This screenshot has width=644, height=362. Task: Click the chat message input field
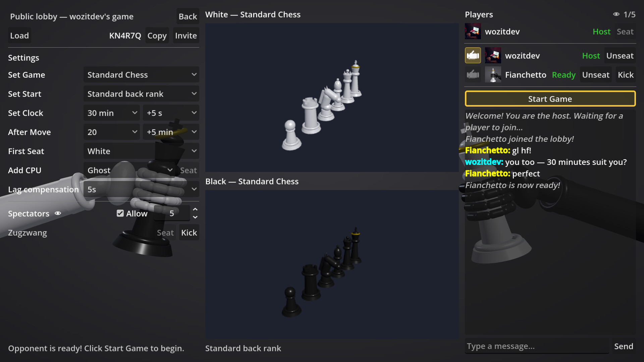(537, 346)
